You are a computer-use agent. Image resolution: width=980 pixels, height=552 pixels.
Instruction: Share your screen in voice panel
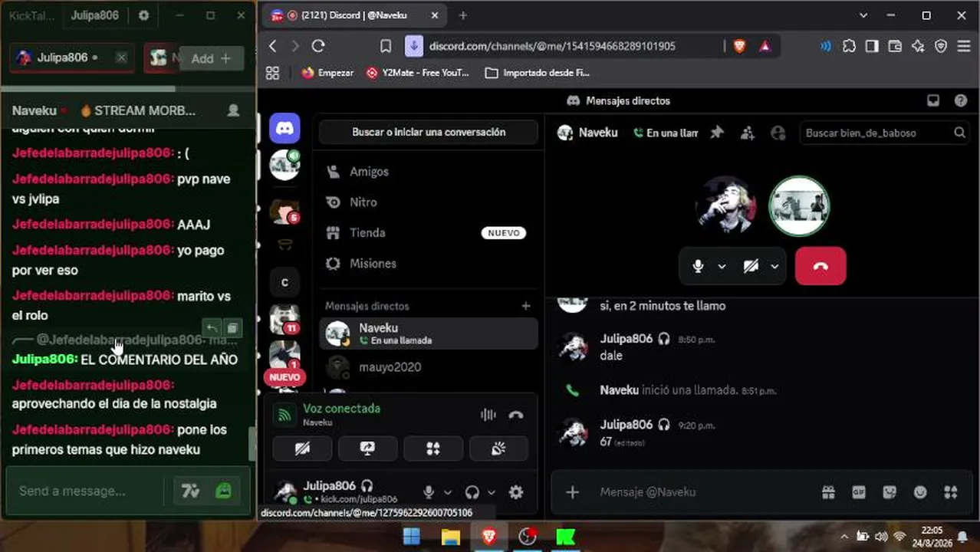click(x=367, y=449)
